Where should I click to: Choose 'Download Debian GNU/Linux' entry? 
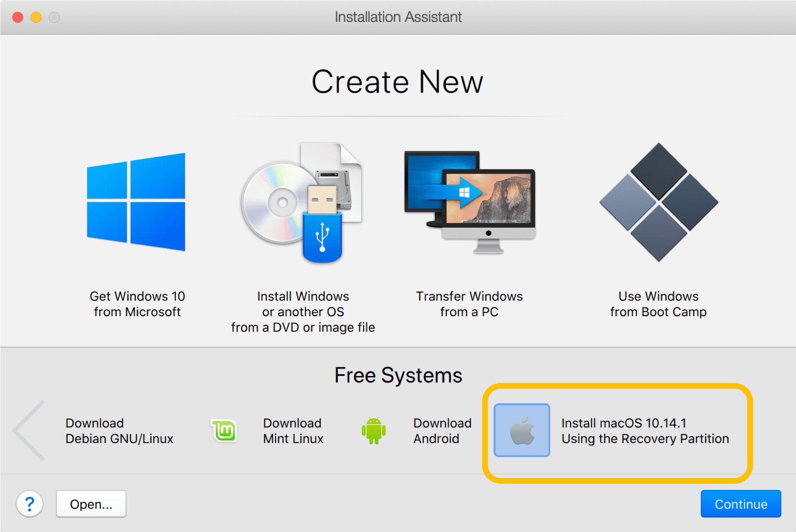119,431
